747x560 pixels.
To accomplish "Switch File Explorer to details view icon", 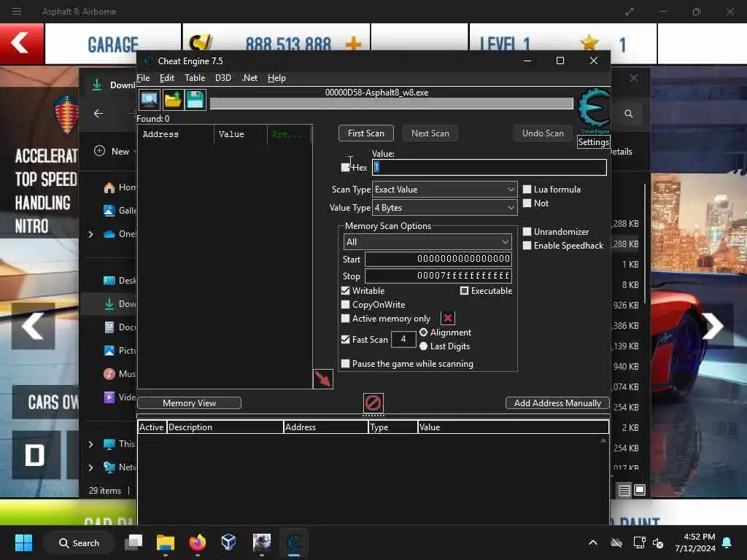I will [624, 490].
